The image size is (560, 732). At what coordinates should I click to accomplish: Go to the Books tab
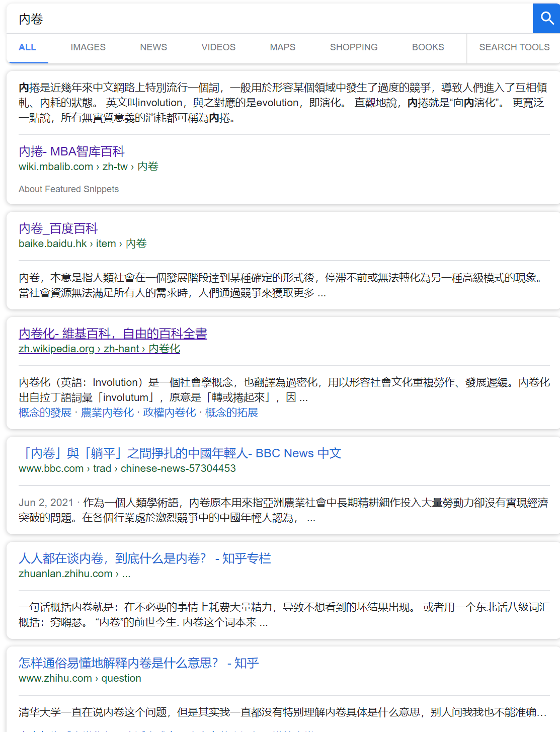pyautogui.click(x=428, y=47)
